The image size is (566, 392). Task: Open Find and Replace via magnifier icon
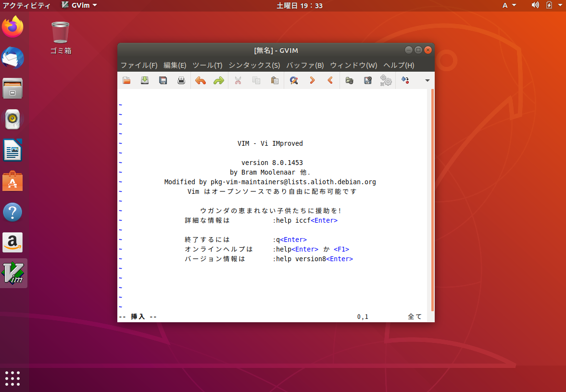[x=294, y=80]
